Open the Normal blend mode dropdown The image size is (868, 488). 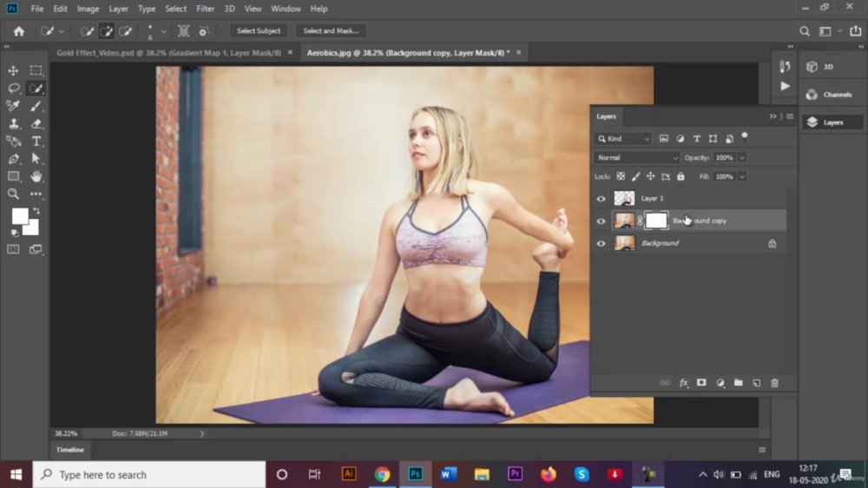[636, 158]
